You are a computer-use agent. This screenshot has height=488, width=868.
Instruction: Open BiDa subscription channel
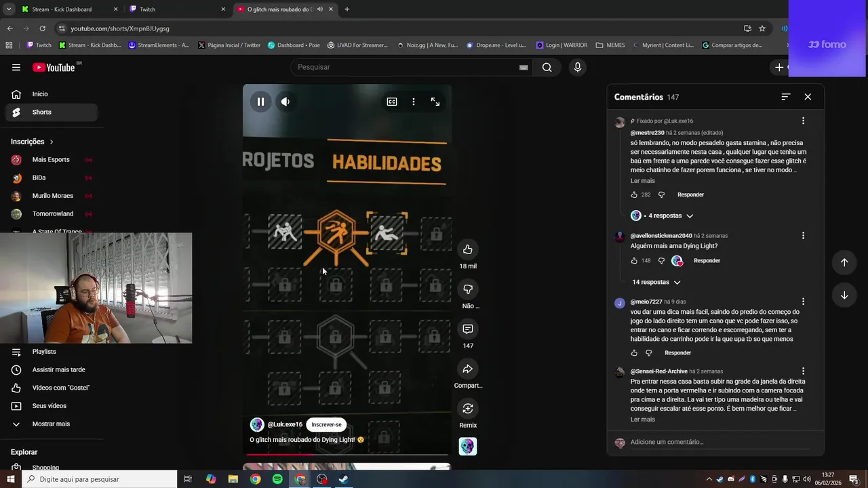coord(52,178)
